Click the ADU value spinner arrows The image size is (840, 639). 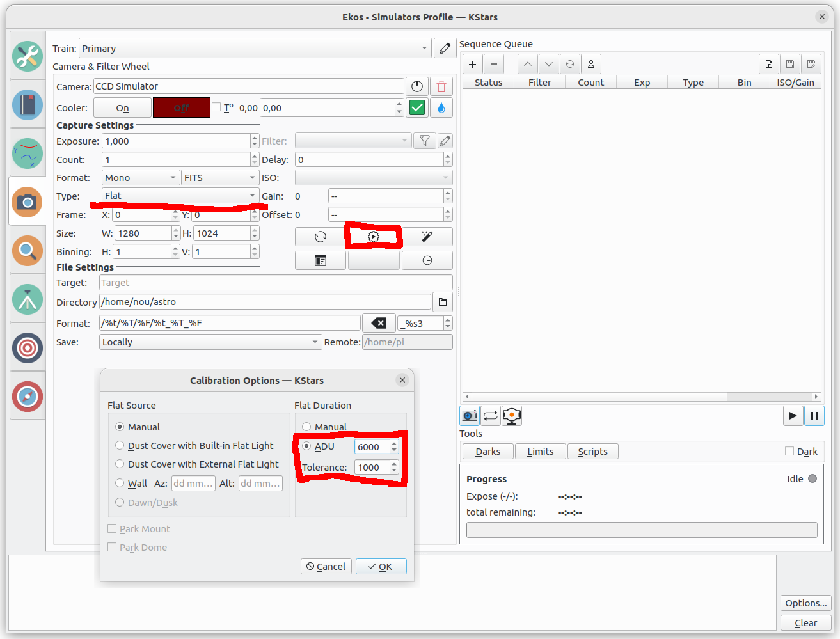(x=394, y=446)
